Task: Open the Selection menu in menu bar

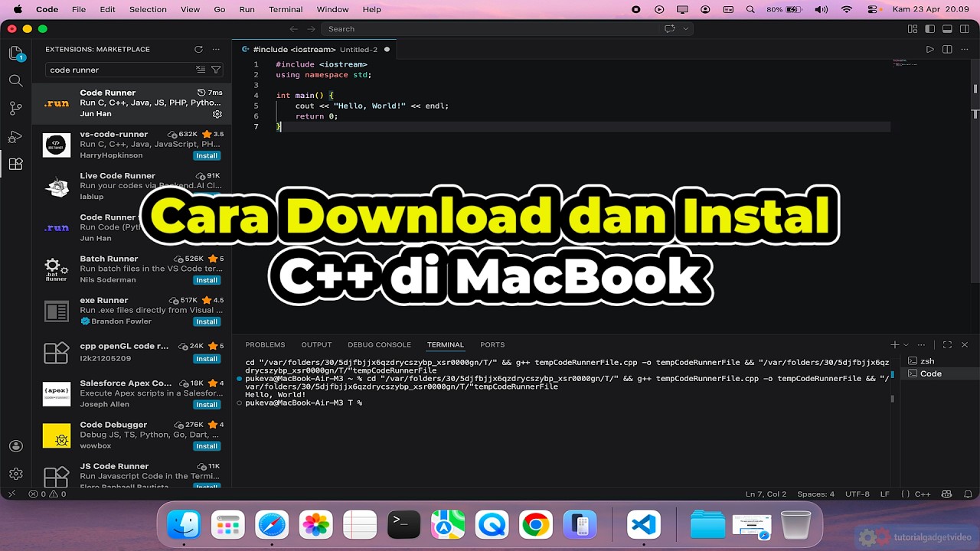Action: [x=148, y=9]
